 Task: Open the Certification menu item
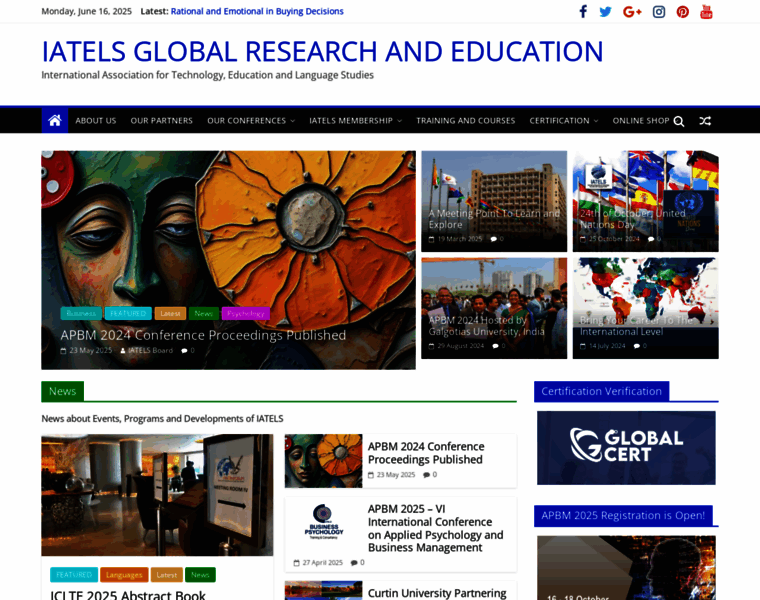point(559,121)
